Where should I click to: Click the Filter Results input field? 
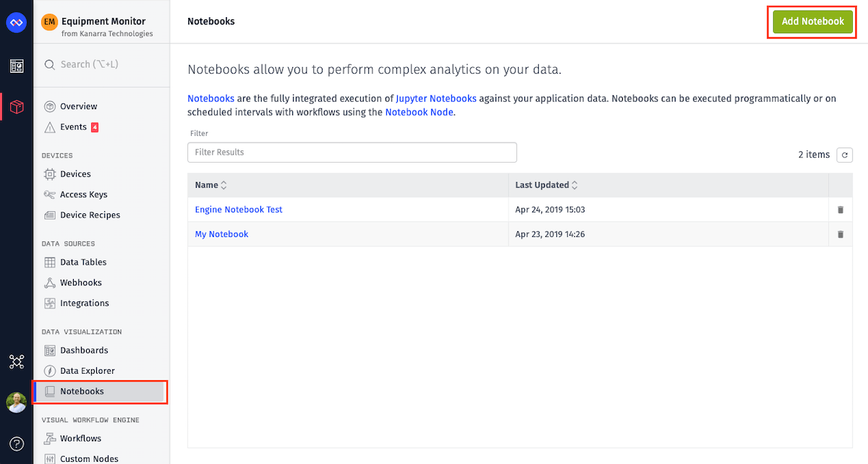(352, 152)
